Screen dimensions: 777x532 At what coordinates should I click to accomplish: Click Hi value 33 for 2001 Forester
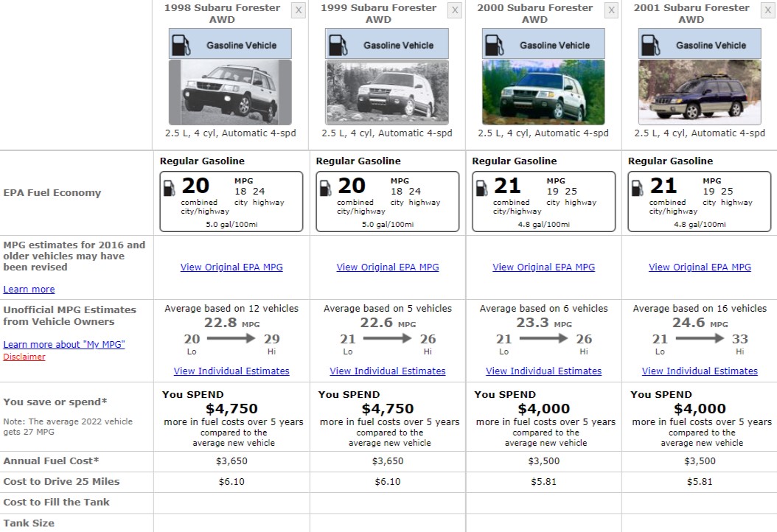[x=740, y=339]
